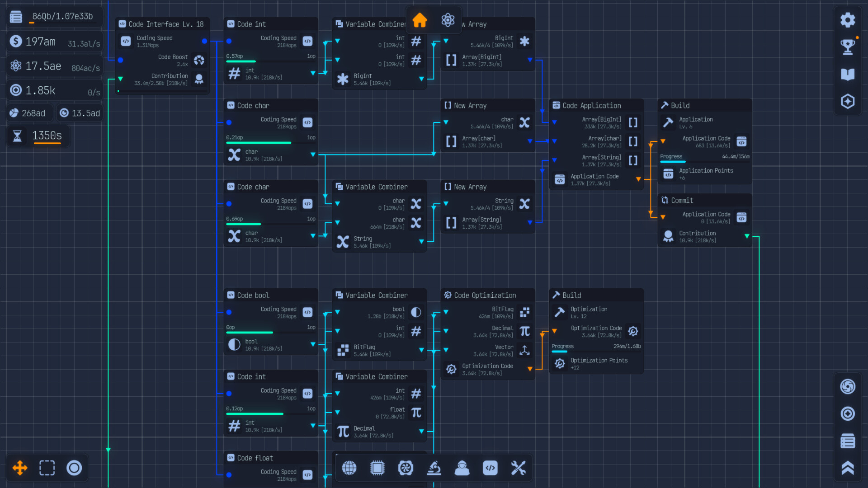
Task: Click the home button at top center
Action: click(x=420, y=20)
